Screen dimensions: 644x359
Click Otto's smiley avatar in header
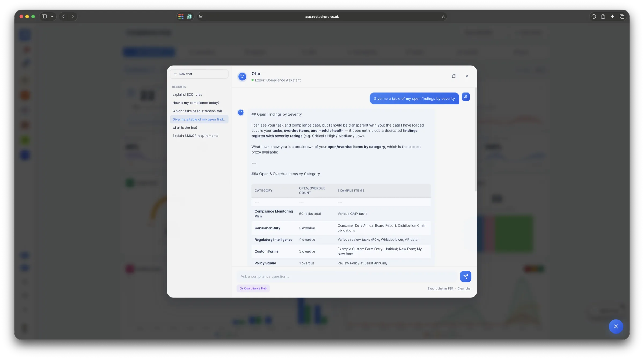coord(242,76)
